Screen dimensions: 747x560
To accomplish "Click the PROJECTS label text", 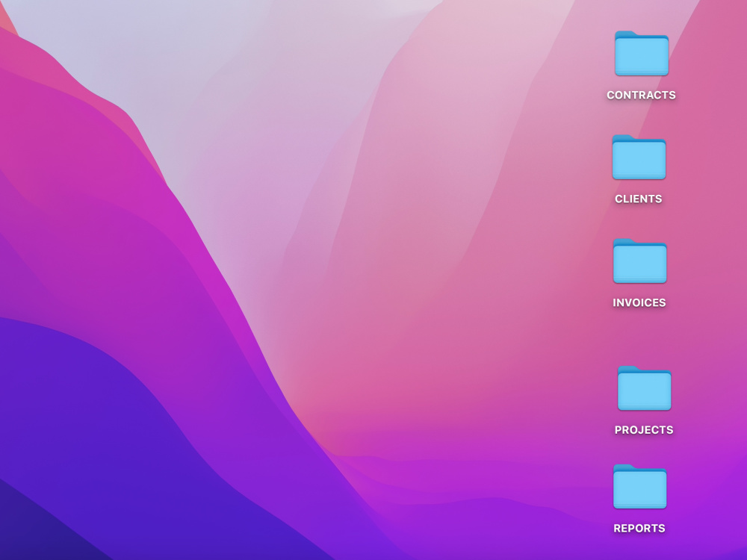I will pyautogui.click(x=644, y=430).
